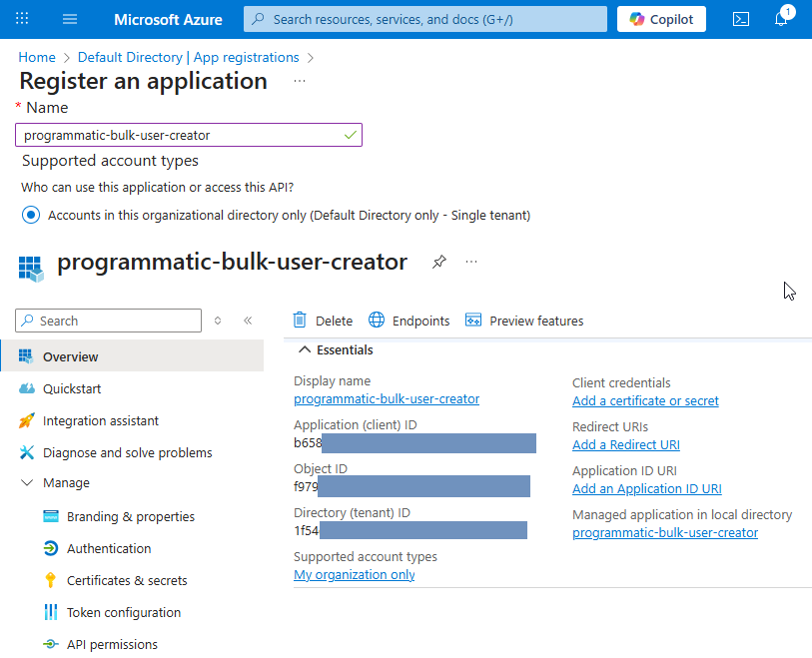Collapse the Essentials section

click(x=305, y=350)
